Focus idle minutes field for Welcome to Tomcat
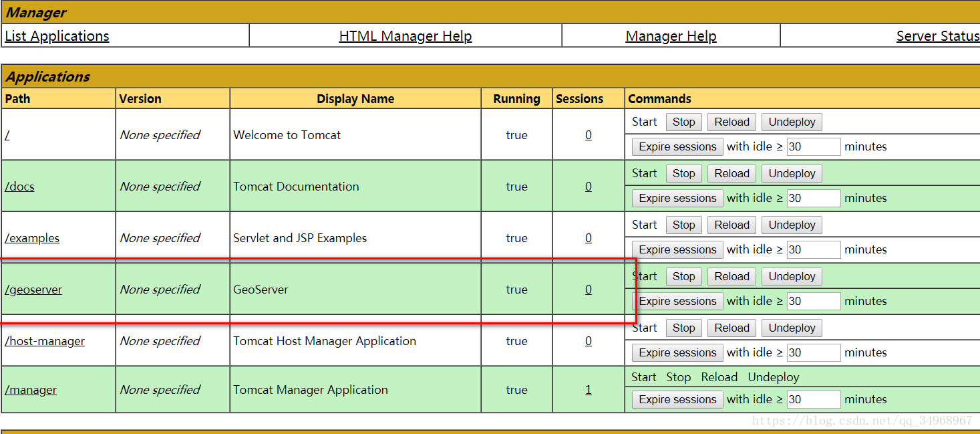 point(814,146)
